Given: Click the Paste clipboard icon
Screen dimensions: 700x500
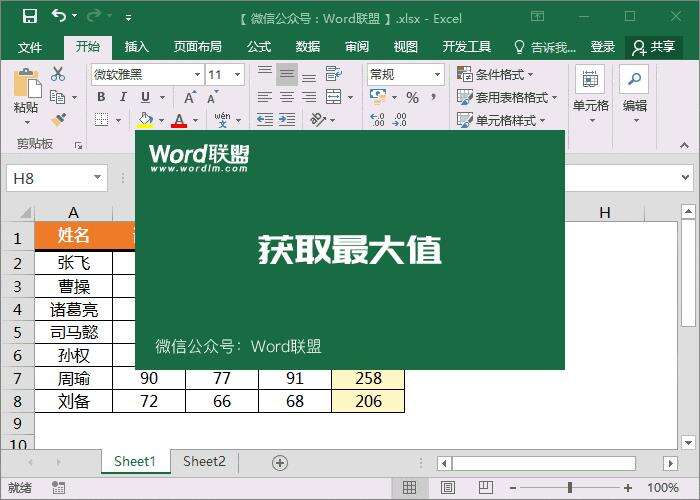Looking at the screenshot, I should click(x=27, y=83).
